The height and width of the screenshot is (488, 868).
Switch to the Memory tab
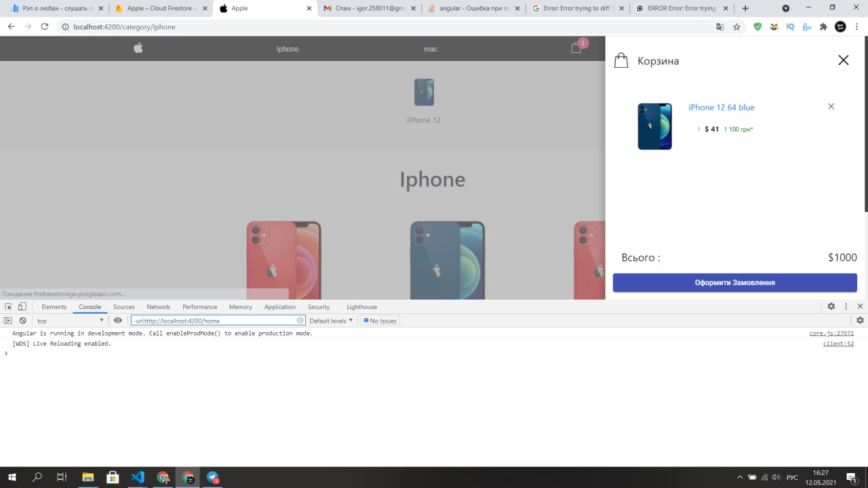pos(241,307)
